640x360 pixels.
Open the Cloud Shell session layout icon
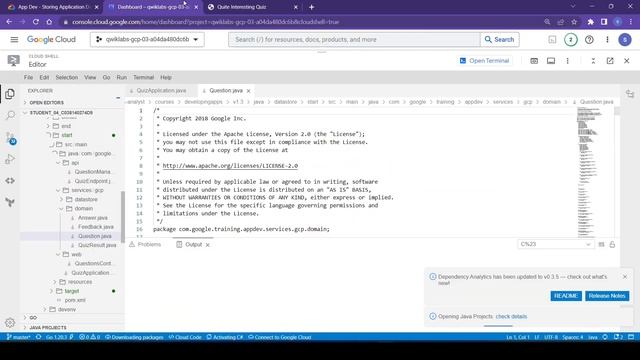(x=551, y=61)
